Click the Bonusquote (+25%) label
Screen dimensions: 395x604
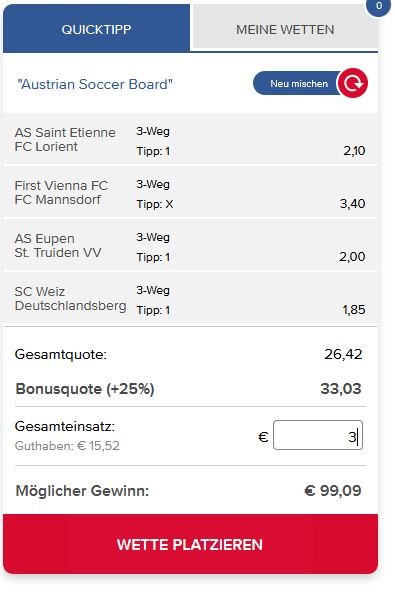(85, 389)
